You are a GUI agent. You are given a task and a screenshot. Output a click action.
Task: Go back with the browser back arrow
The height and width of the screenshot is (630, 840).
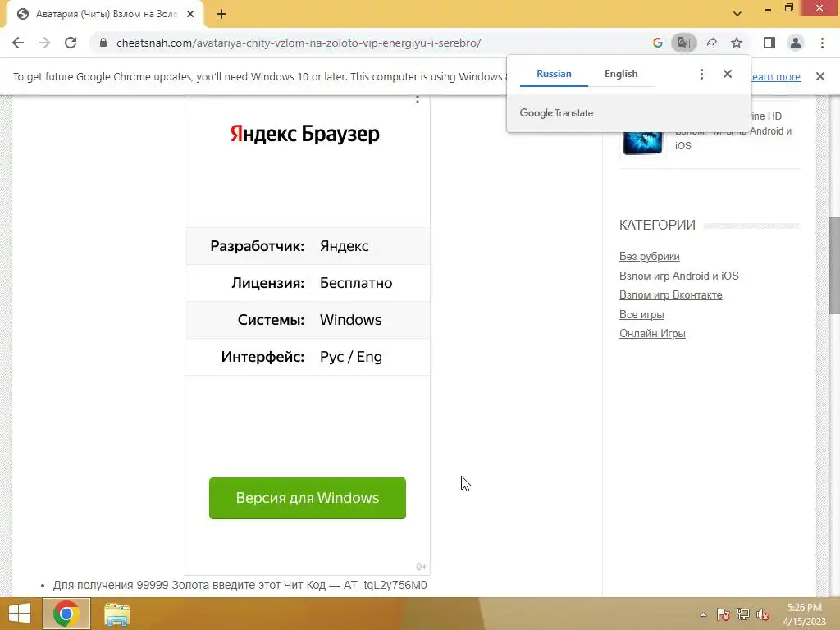coord(18,43)
